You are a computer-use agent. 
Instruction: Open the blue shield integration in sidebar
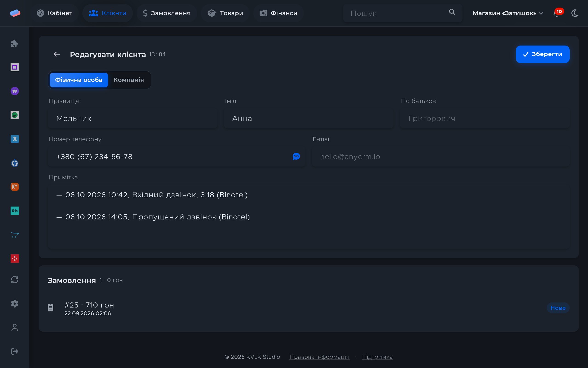pos(14,163)
